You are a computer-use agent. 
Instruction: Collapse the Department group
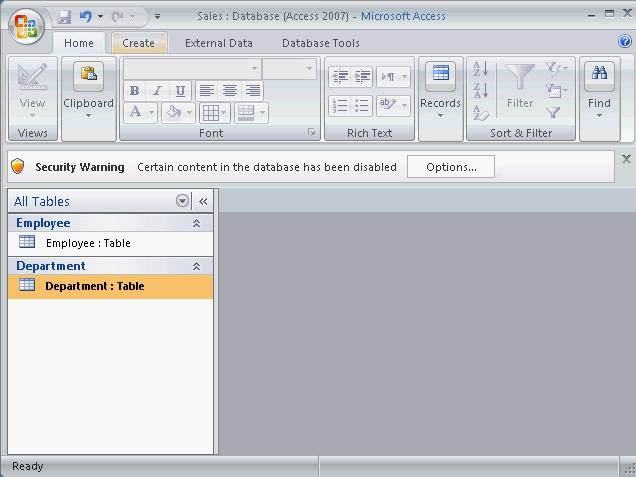click(196, 267)
